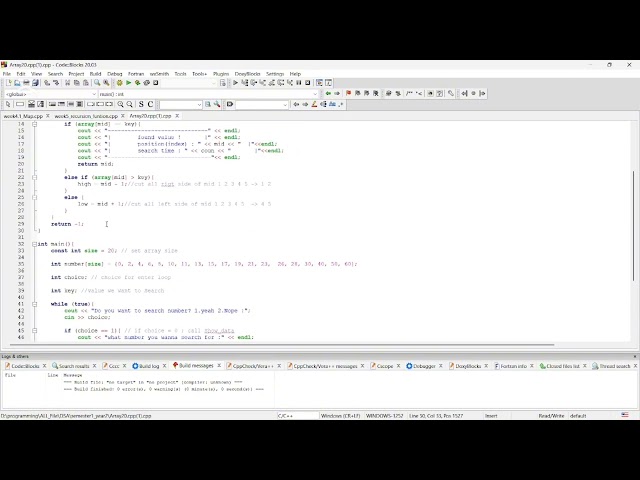The image size is (640, 480).
Task: Collapse the else fold at line 25
Action: click(x=35, y=198)
